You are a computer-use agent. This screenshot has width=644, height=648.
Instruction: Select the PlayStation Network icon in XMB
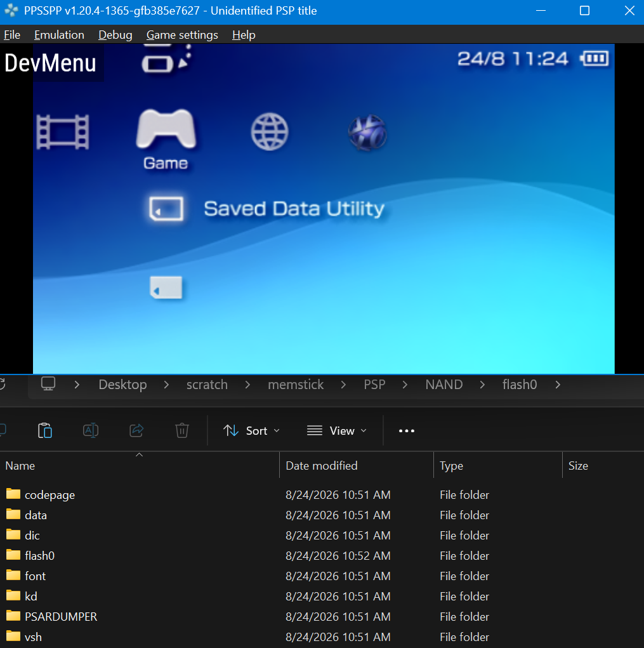[367, 133]
